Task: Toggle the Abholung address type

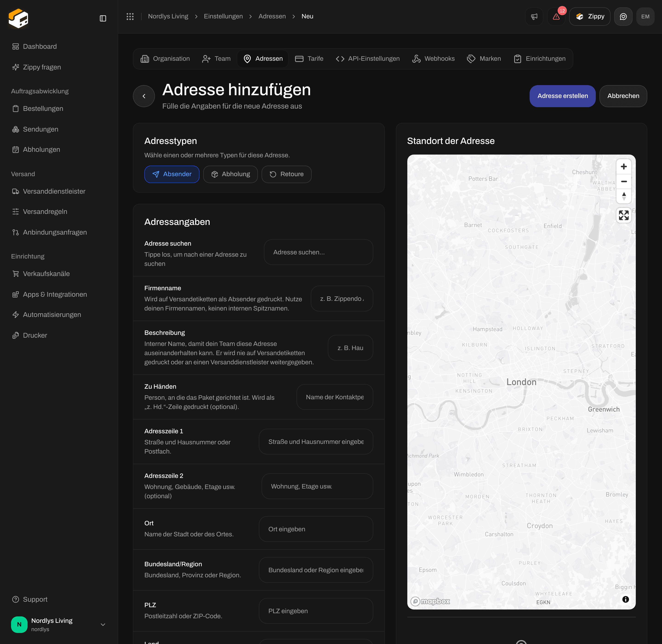Action: tap(230, 174)
